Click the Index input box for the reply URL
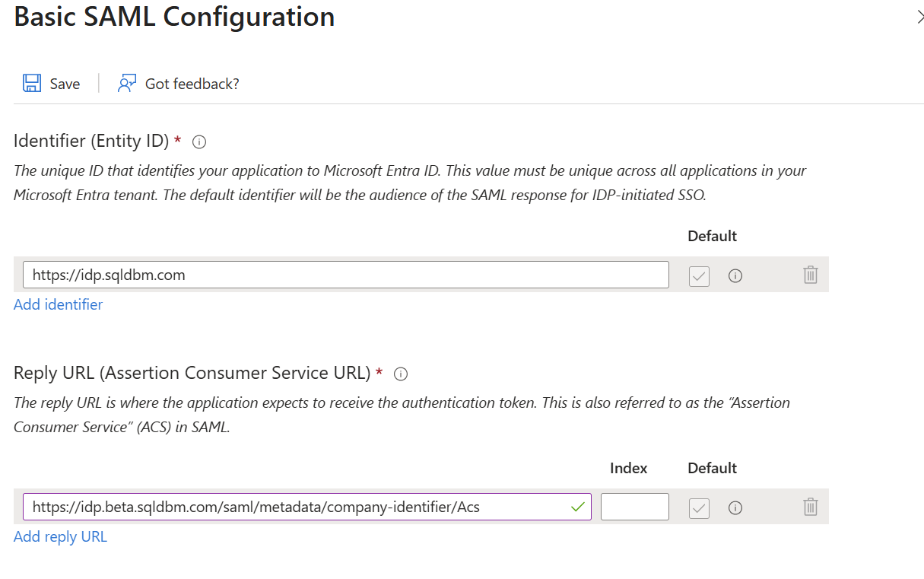 click(635, 507)
